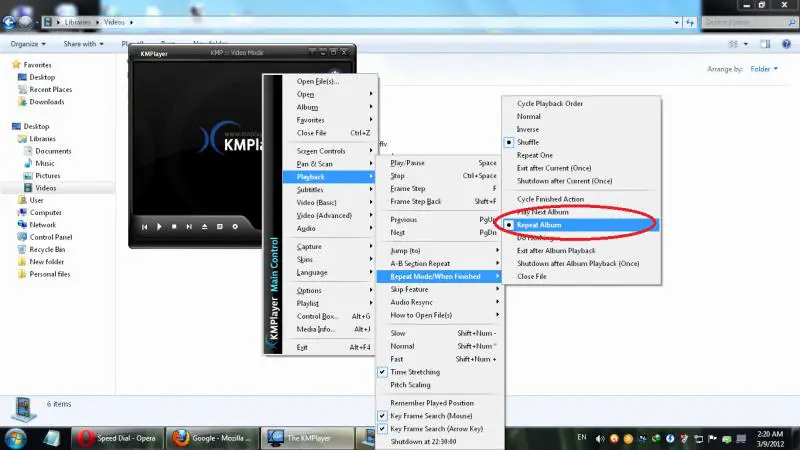This screenshot has width=800, height=450.
Task: Click the Favorites star in sidebar
Action: 16,65
